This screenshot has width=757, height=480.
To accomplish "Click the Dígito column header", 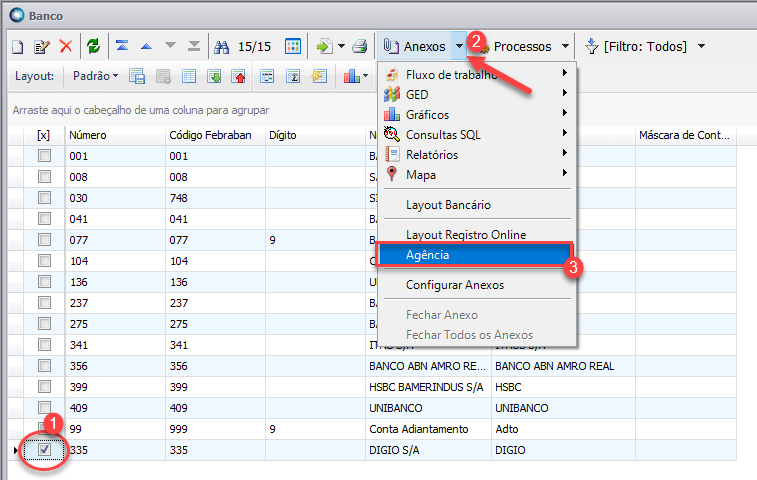I will [x=315, y=135].
